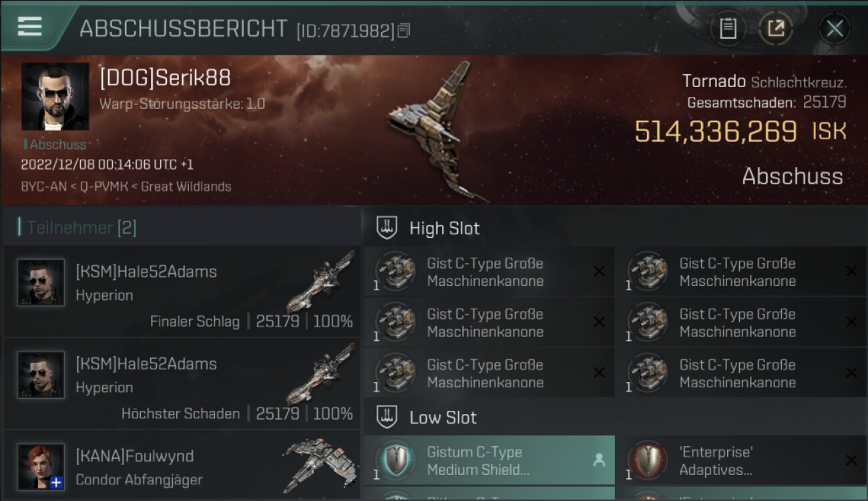Viewport: 868px width, 501px height.
Task: Select the Gistum C-Type Medium Shield module
Action: click(489, 460)
